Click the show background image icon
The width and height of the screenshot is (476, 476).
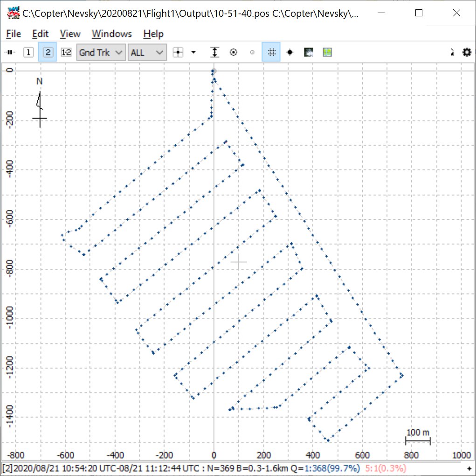(x=309, y=52)
